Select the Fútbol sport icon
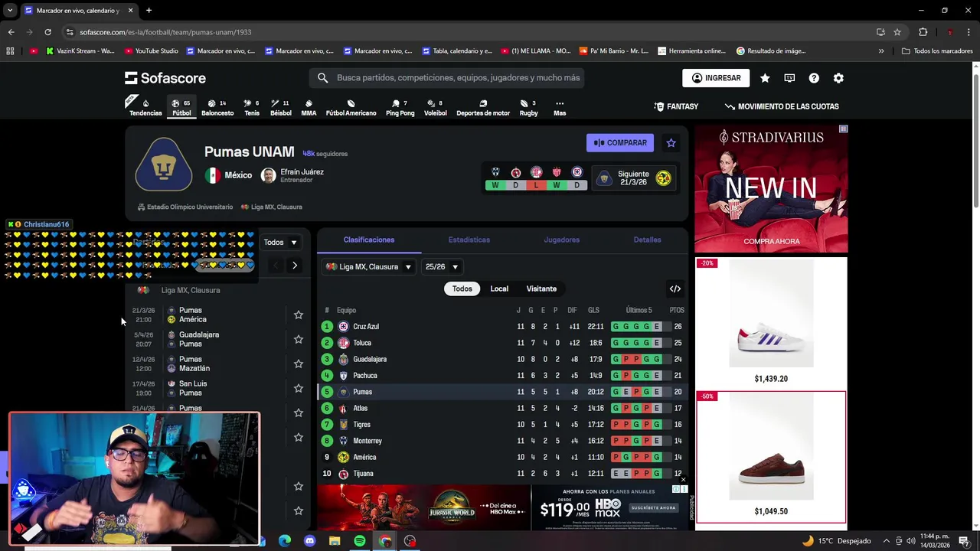 pos(181,107)
